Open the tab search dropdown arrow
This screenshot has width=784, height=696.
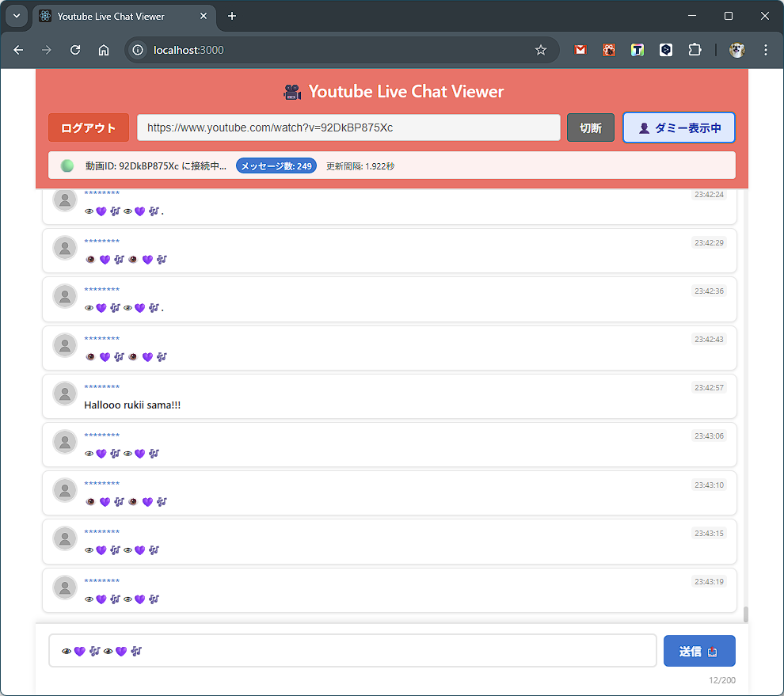pyautogui.click(x=17, y=16)
